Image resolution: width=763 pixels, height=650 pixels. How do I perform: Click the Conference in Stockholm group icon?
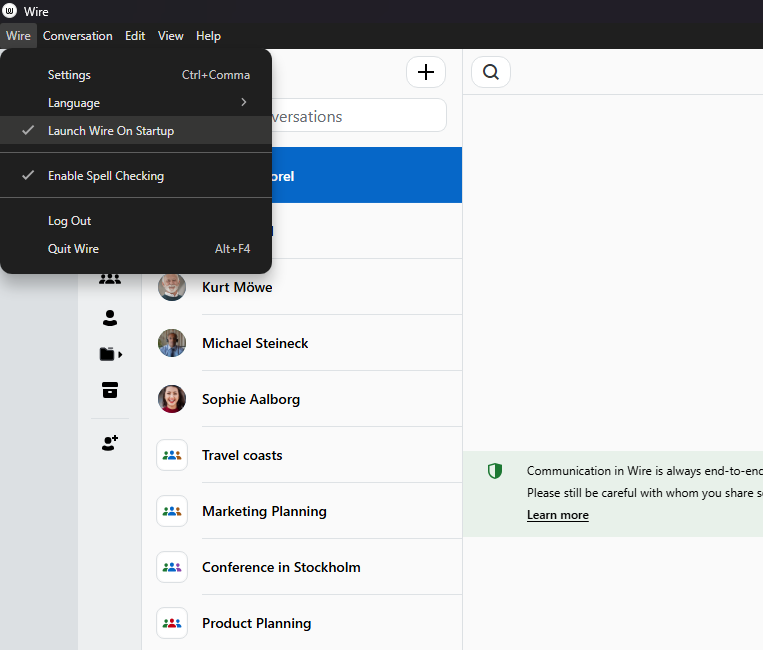coord(172,567)
